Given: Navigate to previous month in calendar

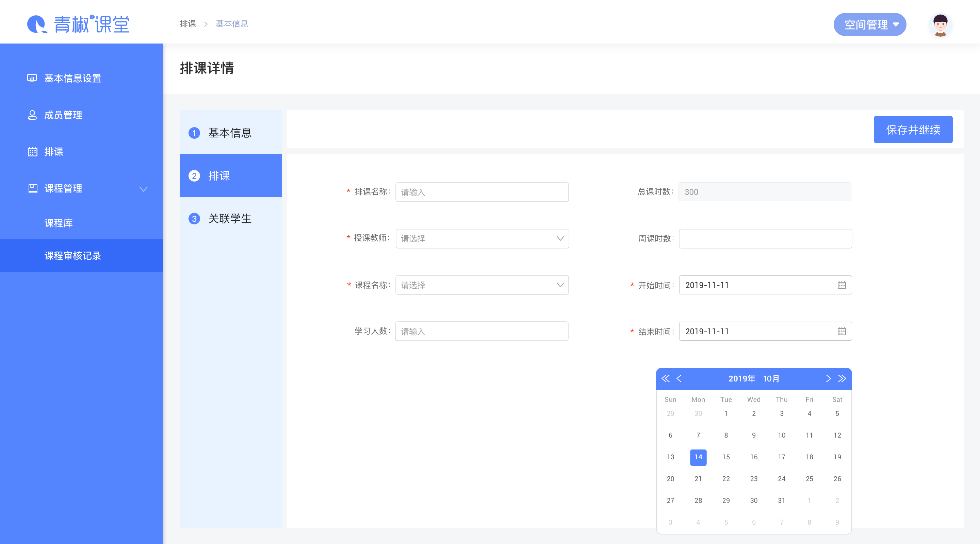Looking at the screenshot, I should pos(679,378).
